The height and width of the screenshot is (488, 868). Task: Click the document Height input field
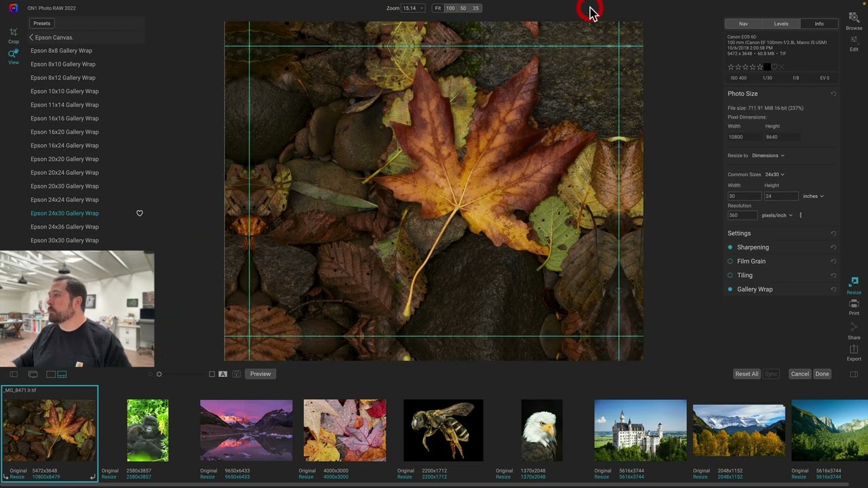click(x=781, y=197)
